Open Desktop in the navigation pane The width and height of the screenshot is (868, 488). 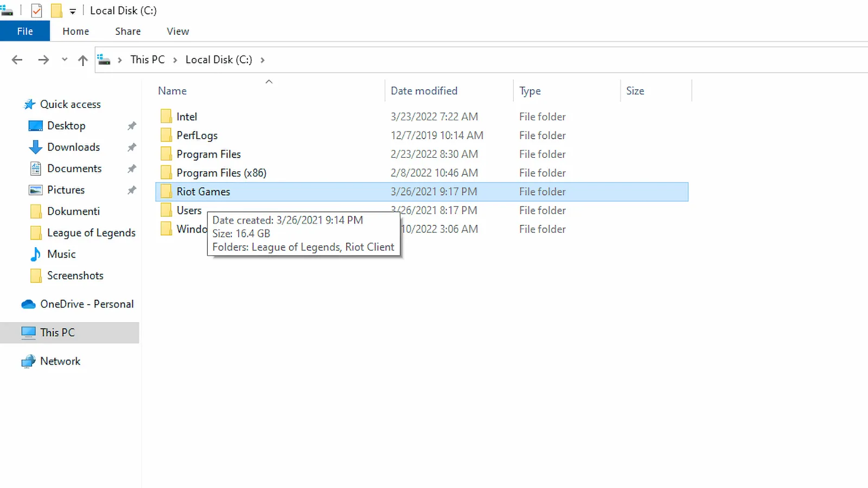tap(66, 126)
